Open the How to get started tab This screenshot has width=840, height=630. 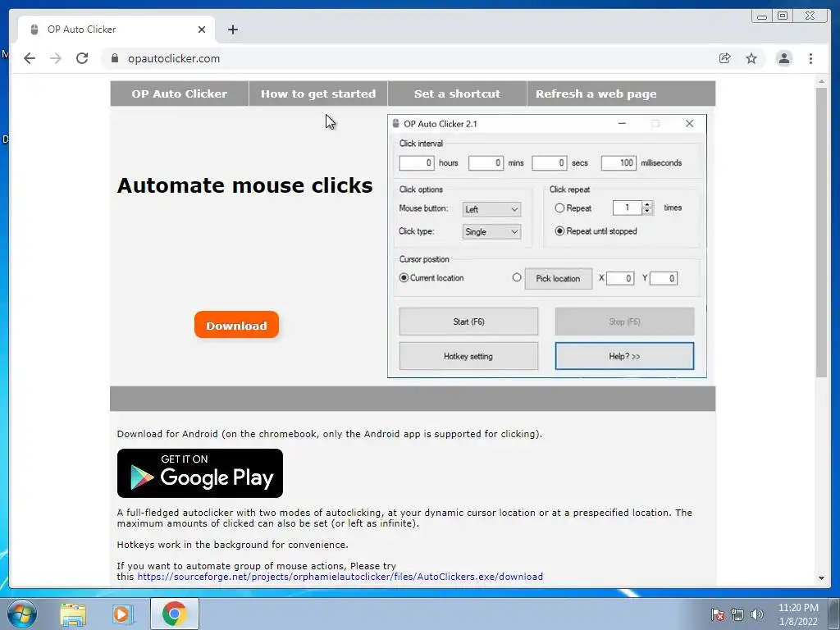point(318,94)
